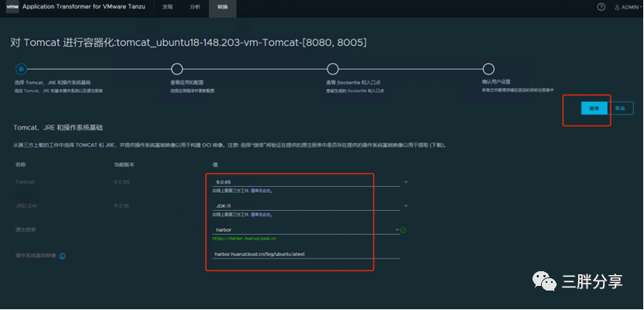Click step label 查看应用和配置

point(187,82)
